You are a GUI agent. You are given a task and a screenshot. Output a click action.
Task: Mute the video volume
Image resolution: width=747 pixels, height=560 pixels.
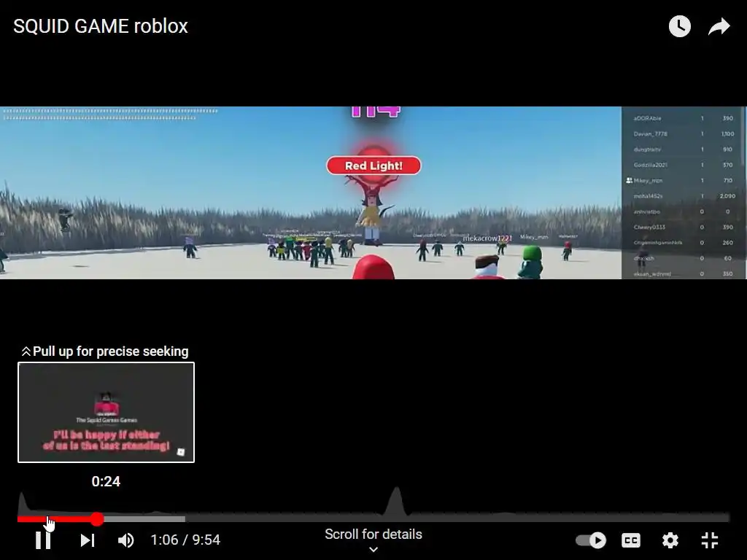click(125, 540)
